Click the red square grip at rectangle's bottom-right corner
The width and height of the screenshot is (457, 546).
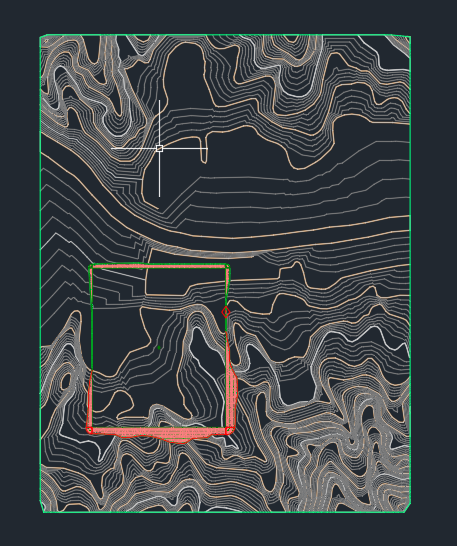[229, 430]
